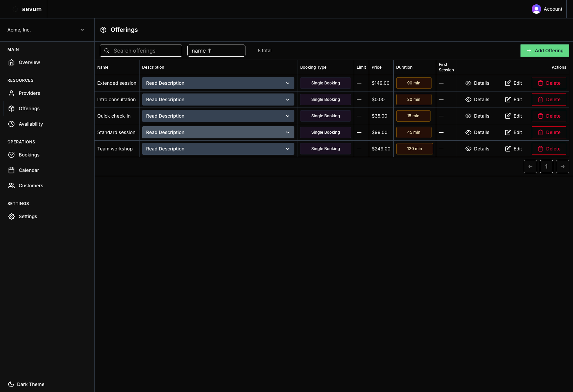Click the moon icon for Dark Theme
Image resolution: width=573 pixels, height=392 pixels.
click(11, 384)
